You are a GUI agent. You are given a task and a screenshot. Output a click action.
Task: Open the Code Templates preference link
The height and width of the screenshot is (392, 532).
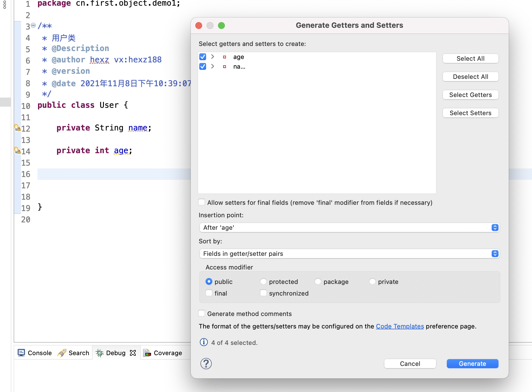tap(400, 326)
